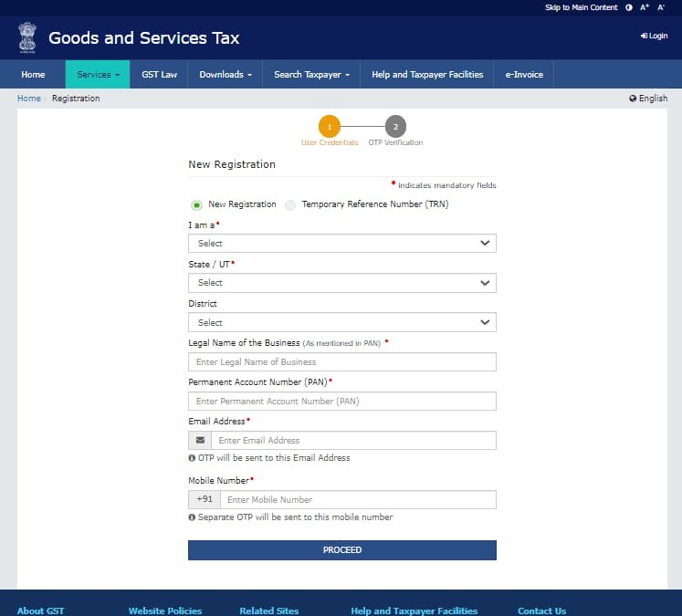Open About GST footer link
Screen dimensions: 682x616
pos(40,611)
